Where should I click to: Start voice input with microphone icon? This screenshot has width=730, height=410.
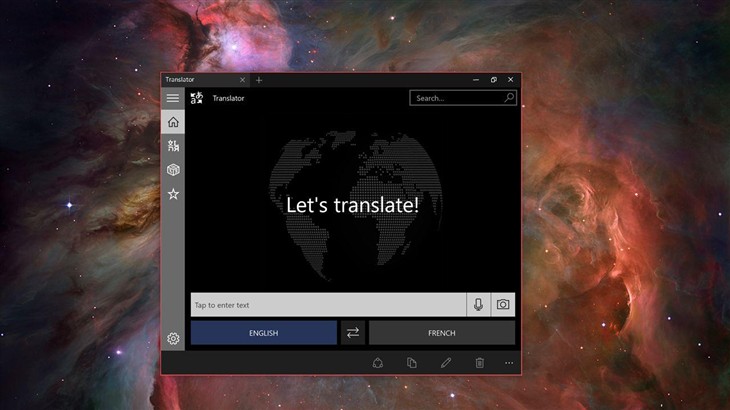click(x=479, y=305)
